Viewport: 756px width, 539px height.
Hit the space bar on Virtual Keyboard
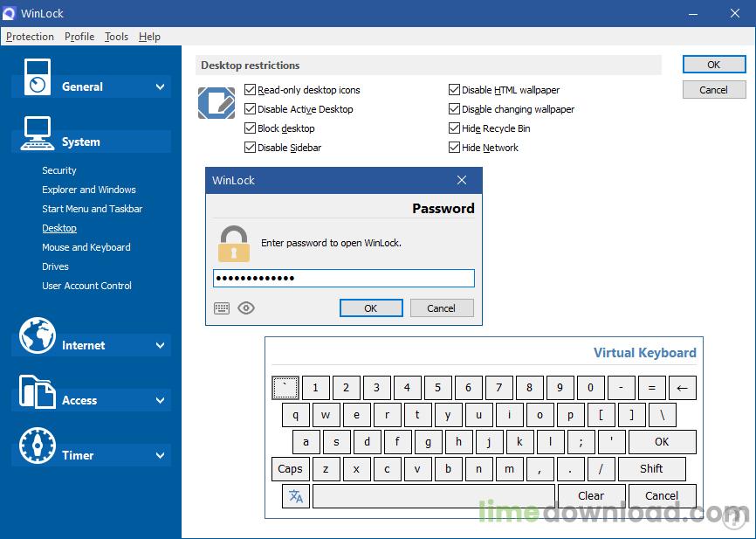pos(434,496)
